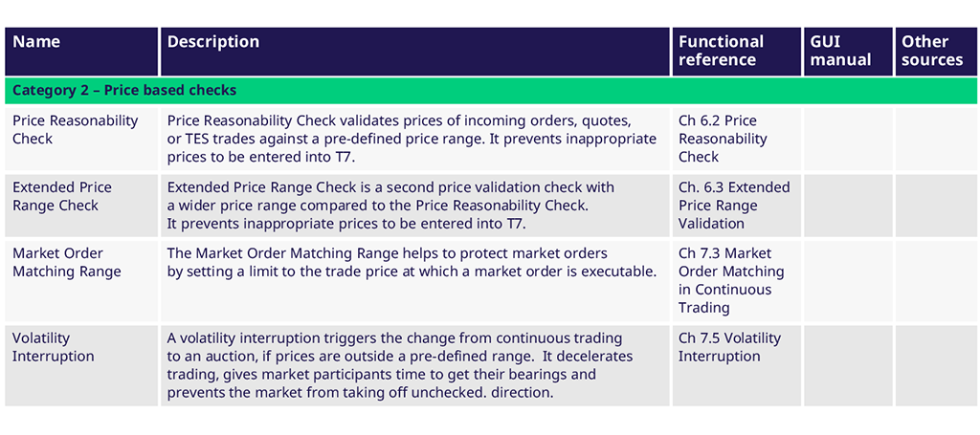
Task: Select the Volatility Interruption name cell
Action: 54,347
